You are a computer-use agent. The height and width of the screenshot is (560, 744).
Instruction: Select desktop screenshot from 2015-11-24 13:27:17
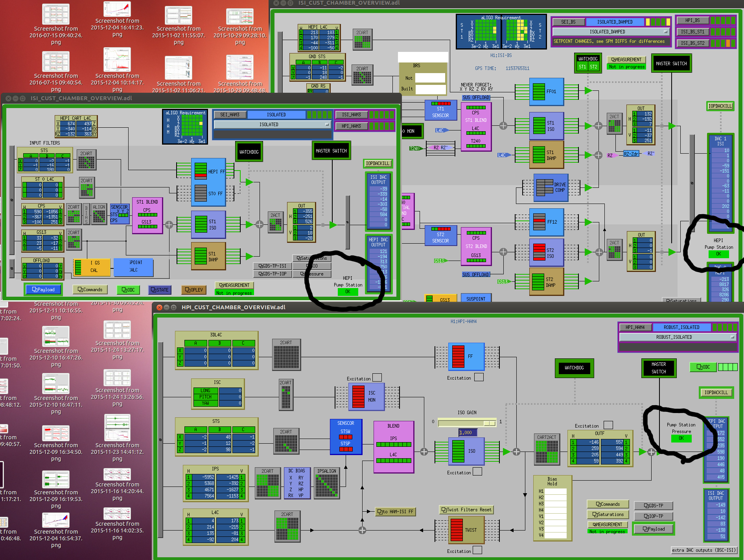[117, 340]
